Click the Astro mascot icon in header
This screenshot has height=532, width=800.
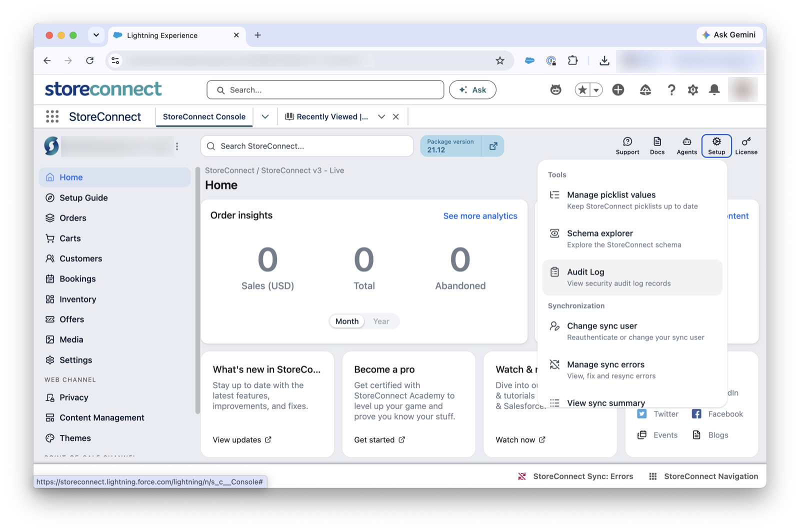(555, 90)
